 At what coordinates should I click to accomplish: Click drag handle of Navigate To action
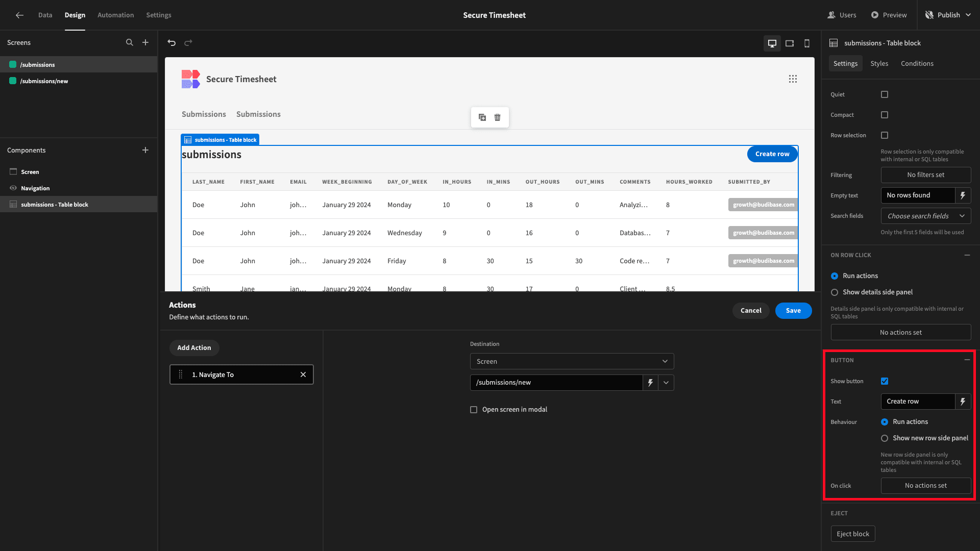tap(180, 374)
